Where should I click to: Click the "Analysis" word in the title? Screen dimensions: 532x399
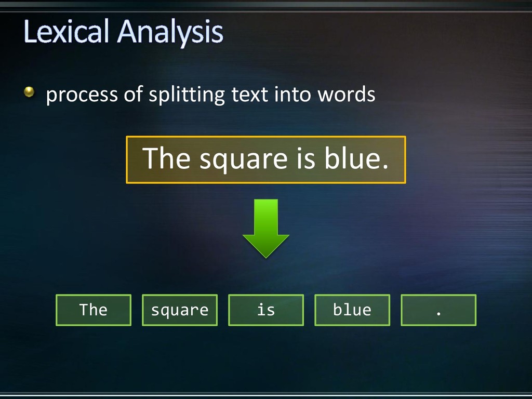pyautogui.click(x=170, y=33)
